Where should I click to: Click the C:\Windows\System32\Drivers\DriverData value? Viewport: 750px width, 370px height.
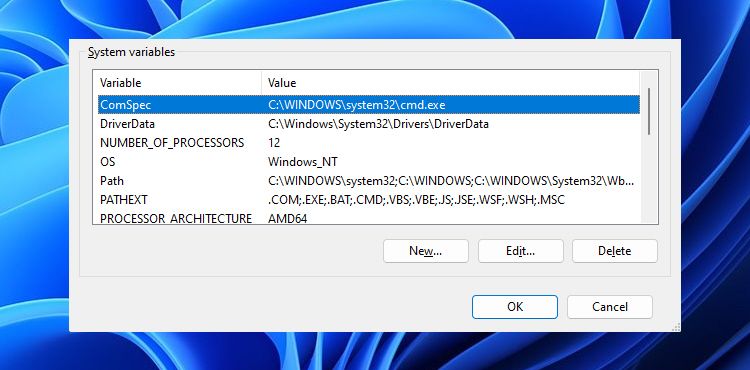[x=378, y=124]
